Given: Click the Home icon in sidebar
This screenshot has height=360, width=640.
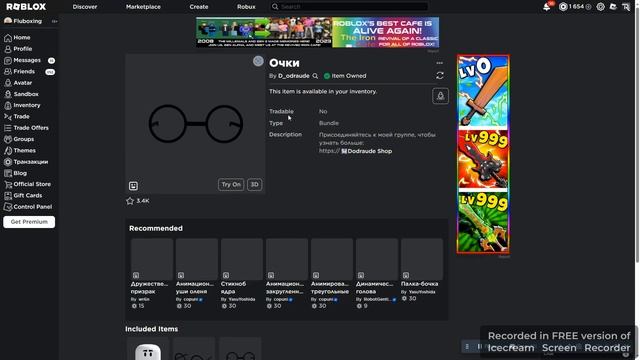Looking at the screenshot, I should coord(8,38).
